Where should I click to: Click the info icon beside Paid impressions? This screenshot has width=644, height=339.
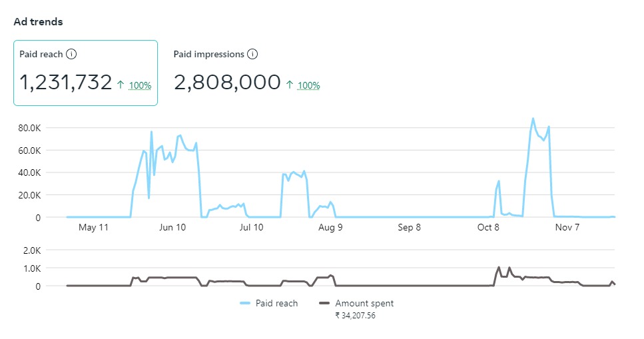252,55
